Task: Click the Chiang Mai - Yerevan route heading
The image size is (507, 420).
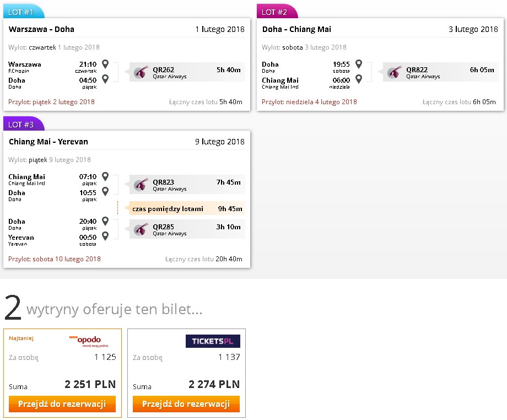Action: pos(48,142)
